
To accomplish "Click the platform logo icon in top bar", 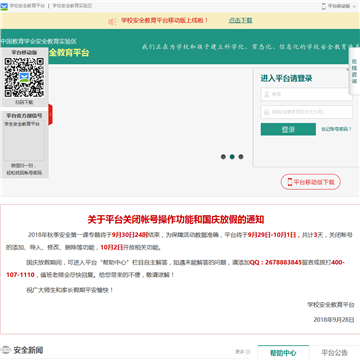I will click(x=4, y=6).
